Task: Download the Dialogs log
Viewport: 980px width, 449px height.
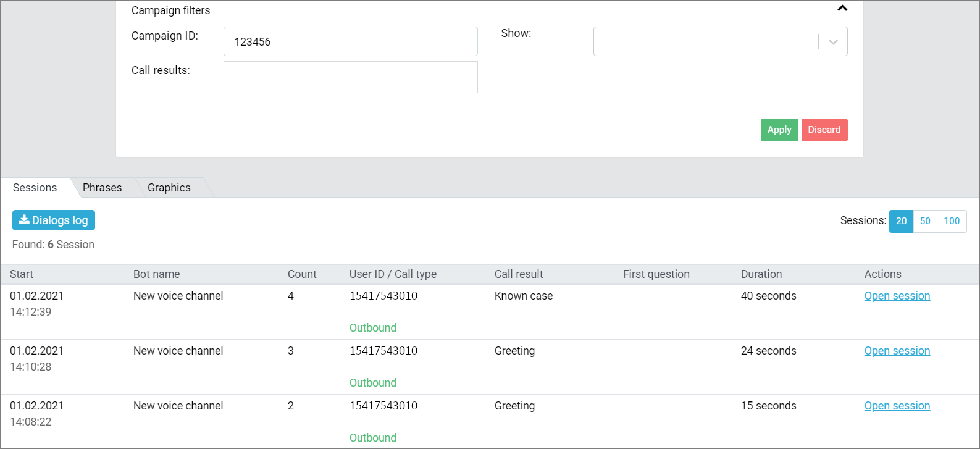Action: [54, 220]
